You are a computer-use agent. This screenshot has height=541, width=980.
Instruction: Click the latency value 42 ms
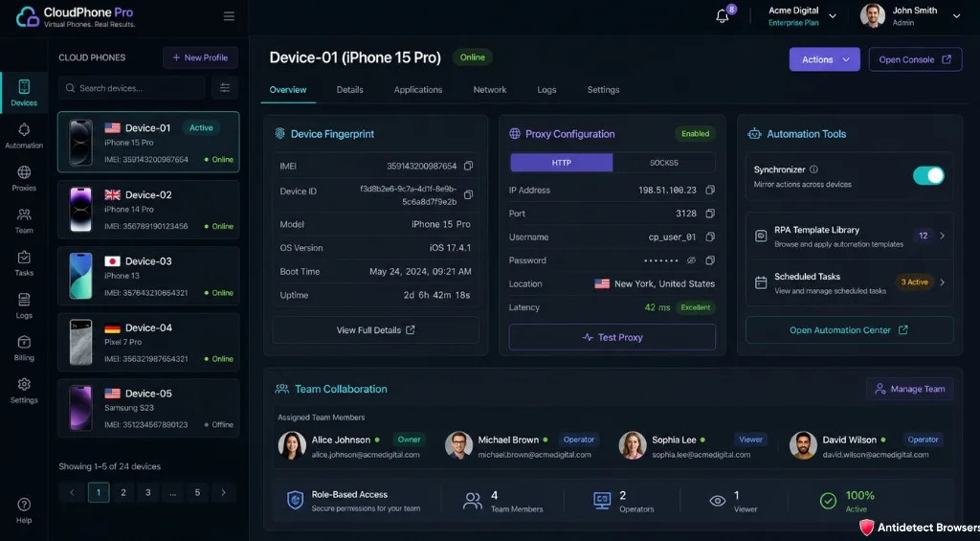[x=657, y=307]
